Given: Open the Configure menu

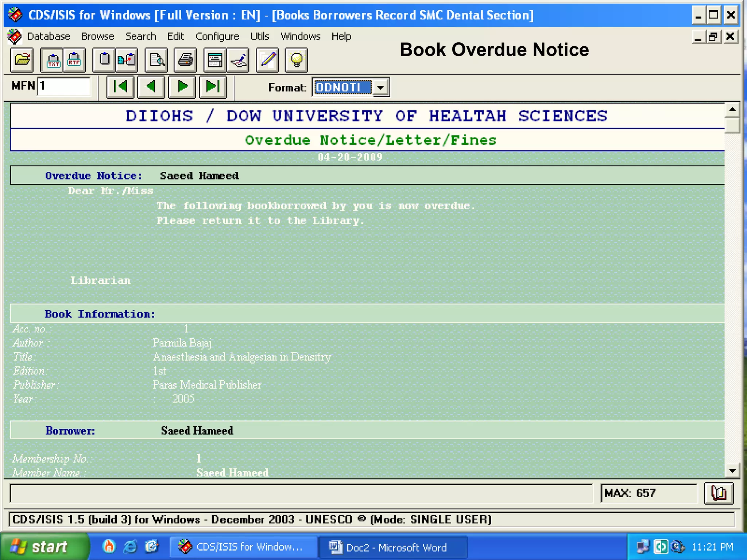Looking at the screenshot, I should point(217,36).
